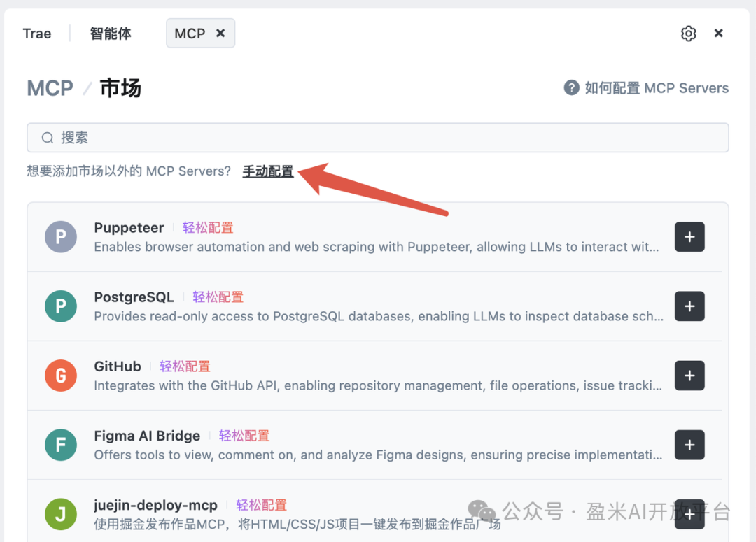Select the Puppeteer title
This screenshot has height=542, width=756.
pos(129,227)
